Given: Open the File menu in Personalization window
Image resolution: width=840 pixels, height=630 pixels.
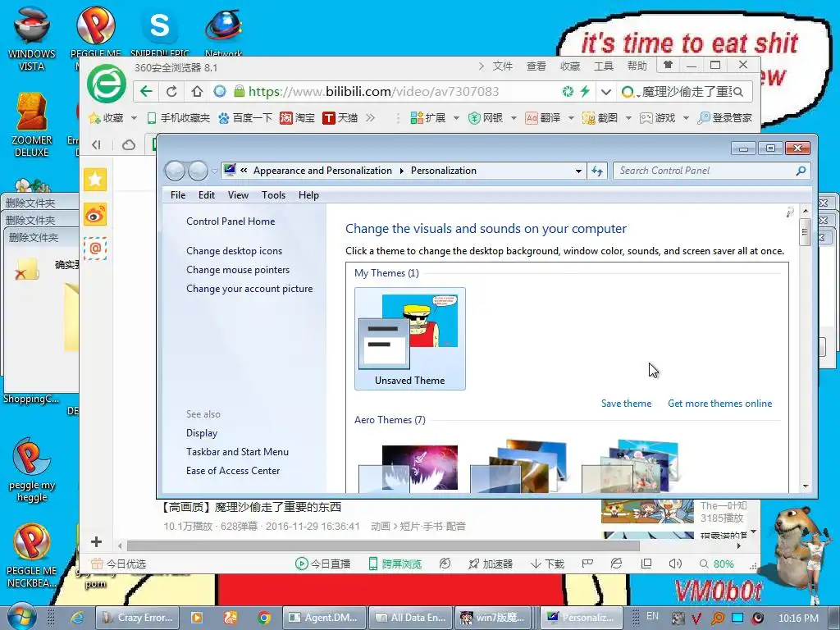Looking at the screenshot, I should coord(178,195).
